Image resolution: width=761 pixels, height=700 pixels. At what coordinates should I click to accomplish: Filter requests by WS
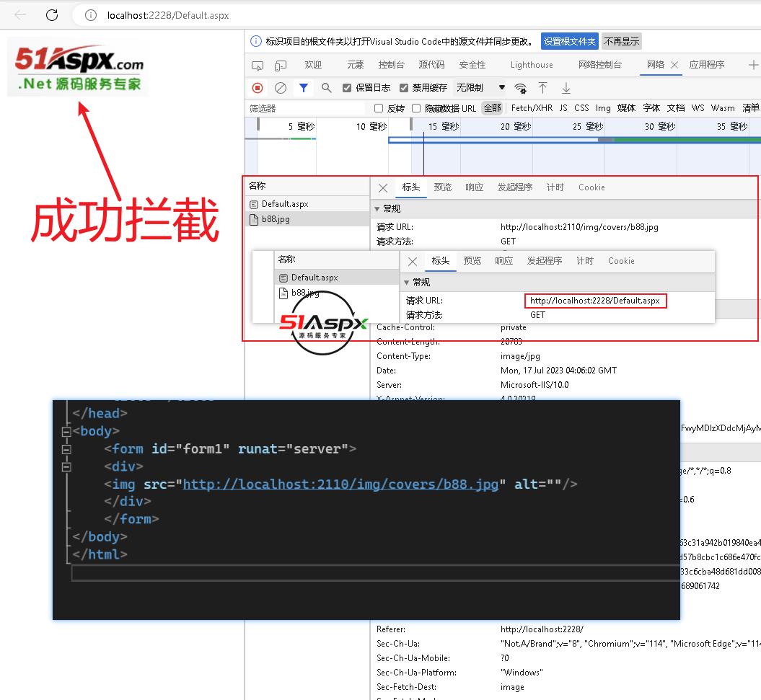[698, 107]
